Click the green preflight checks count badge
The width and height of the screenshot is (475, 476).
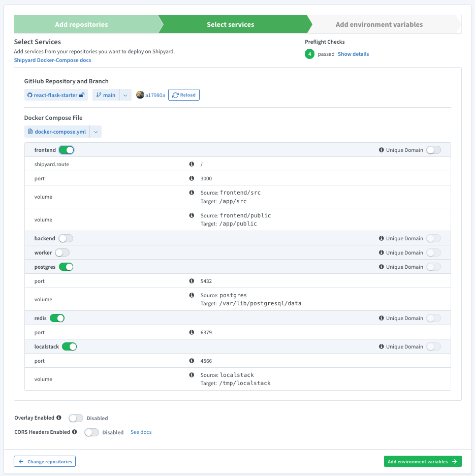309,54
